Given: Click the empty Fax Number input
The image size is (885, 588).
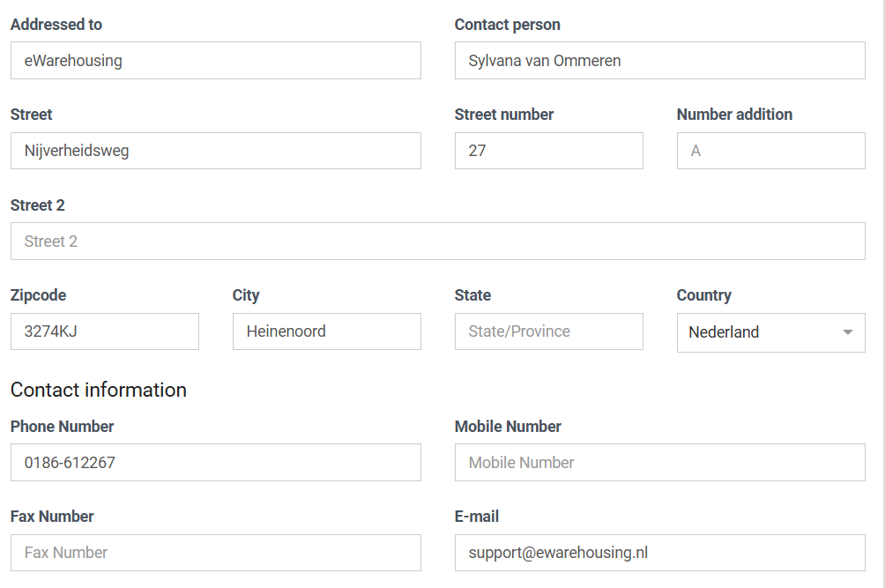Looking at the screenshot, I should click(216, 553).
